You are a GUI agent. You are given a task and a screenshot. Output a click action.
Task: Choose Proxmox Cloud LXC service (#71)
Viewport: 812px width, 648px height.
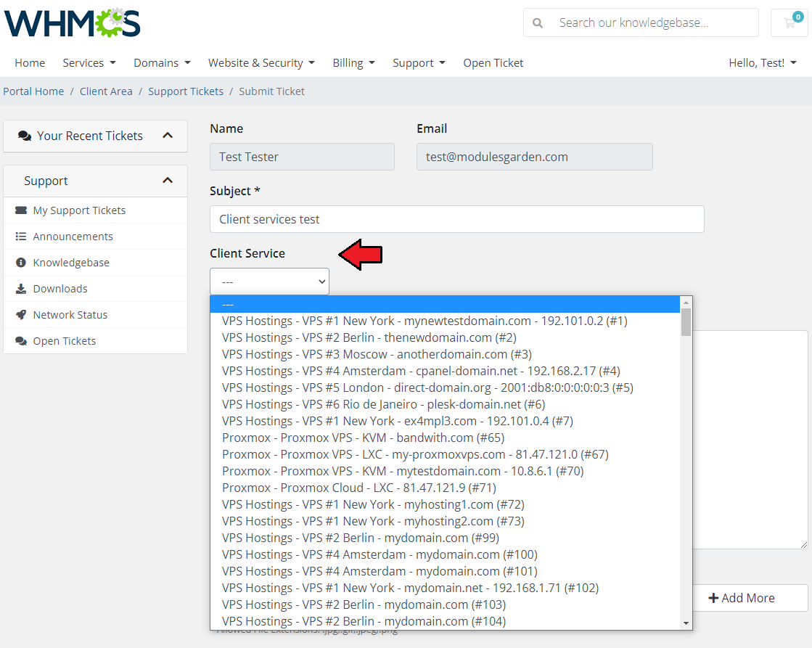tap(445, 488)
